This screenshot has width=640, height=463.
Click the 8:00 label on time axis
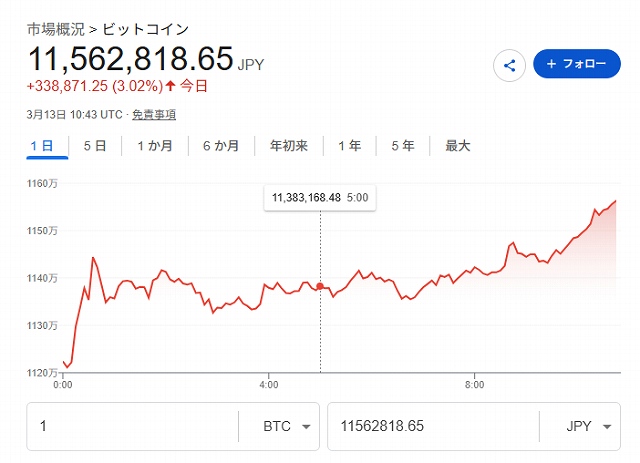pyautogui.click(x=475, y=384)
